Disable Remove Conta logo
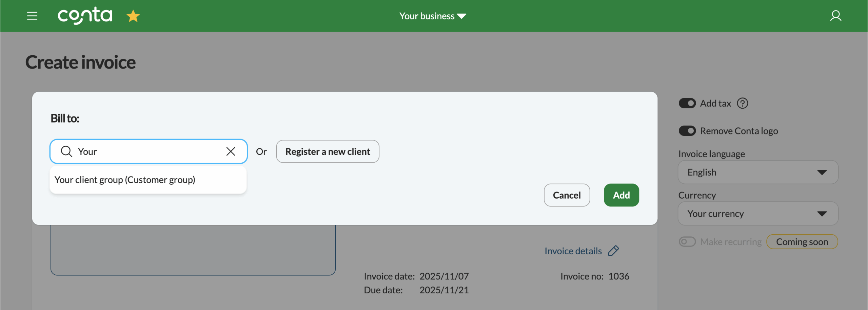Screen dimensions: 868x310 [688, 131]
